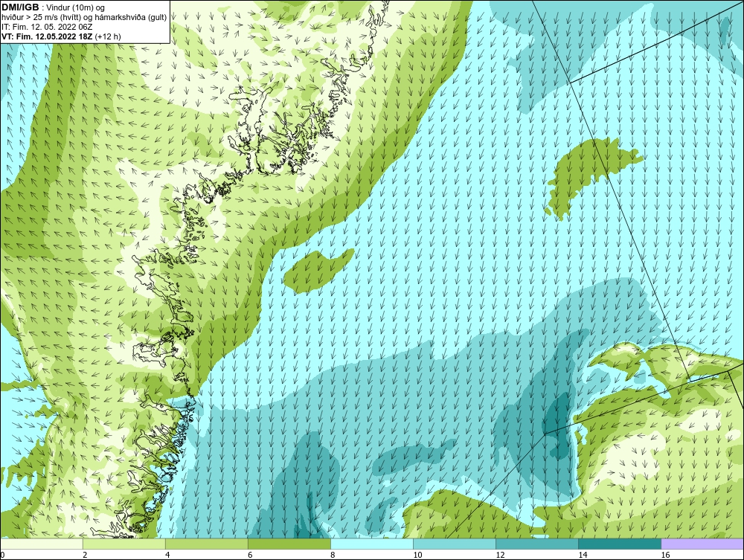Click the '(+12 h)' forecast offset text

pos(108,36)
